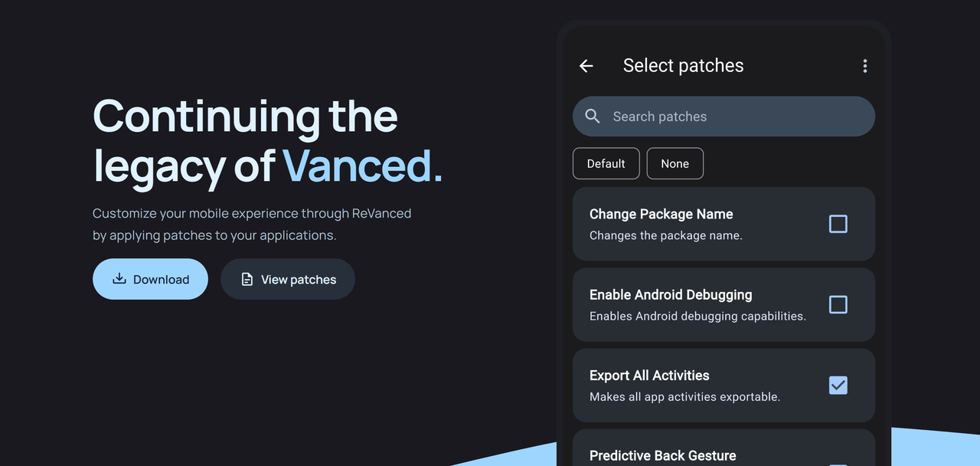Click the Export All Activities patch title
Image resolution: width=980 pixels, height=466 pixels.
pos(649,376)
